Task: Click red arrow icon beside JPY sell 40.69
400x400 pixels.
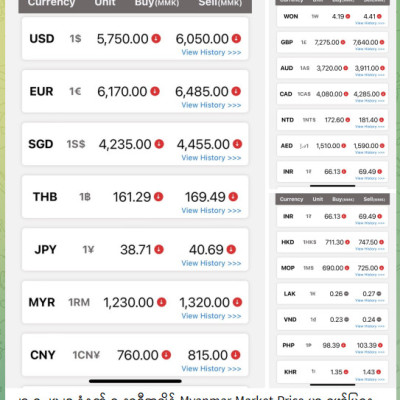Action: click(x=231, y=249)
